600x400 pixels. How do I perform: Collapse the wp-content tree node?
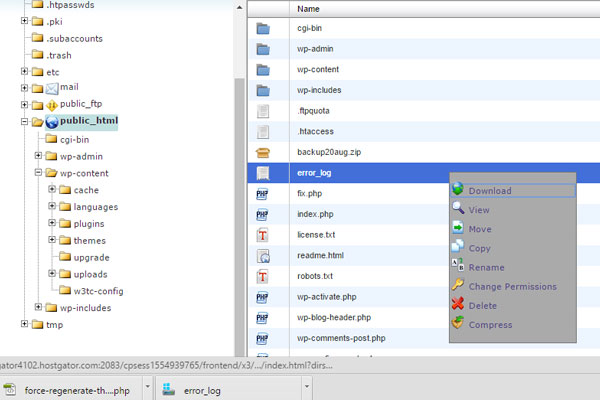coord(38,172)
